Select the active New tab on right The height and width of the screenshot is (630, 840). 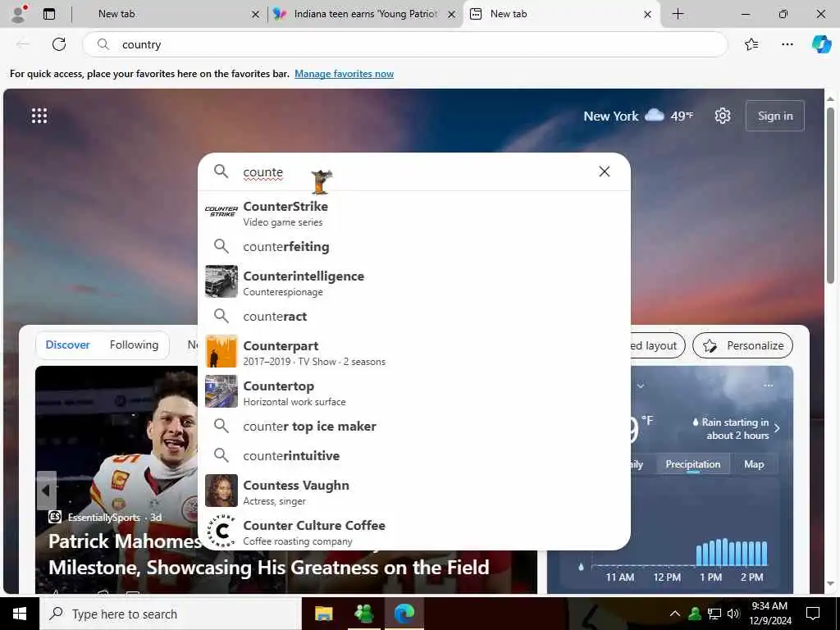click(561, 14)
